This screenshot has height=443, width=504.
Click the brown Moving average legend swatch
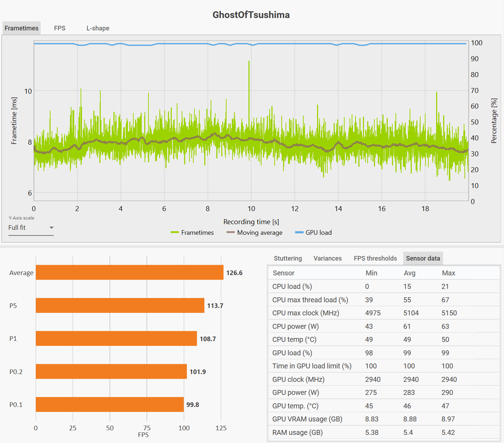click(230, 233)
